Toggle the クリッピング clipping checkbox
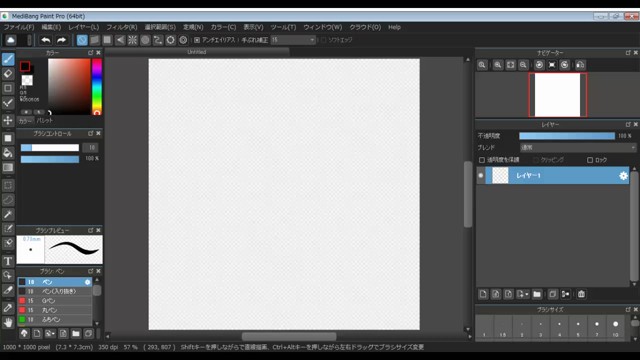Screen dimensions: 640x360 pos(536,160)
